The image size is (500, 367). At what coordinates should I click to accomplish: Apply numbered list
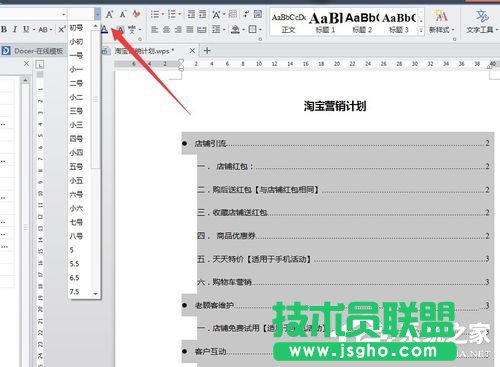[x=172, y=14]
